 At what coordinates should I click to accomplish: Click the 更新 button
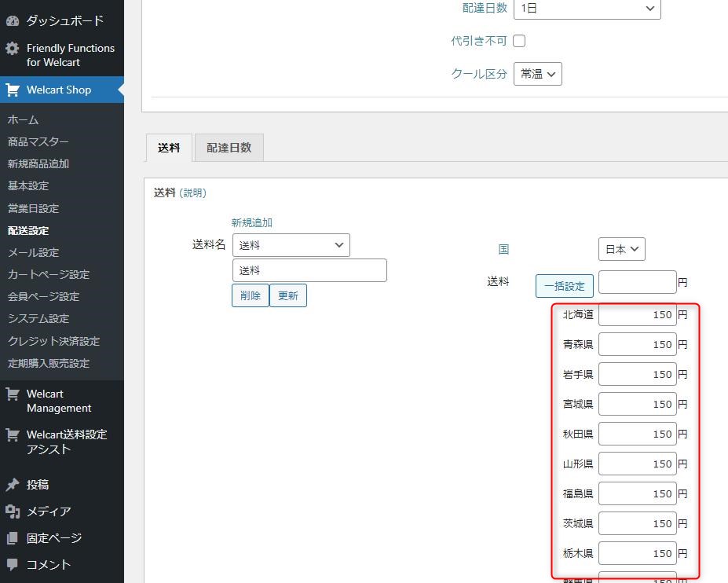coord(287,295)
